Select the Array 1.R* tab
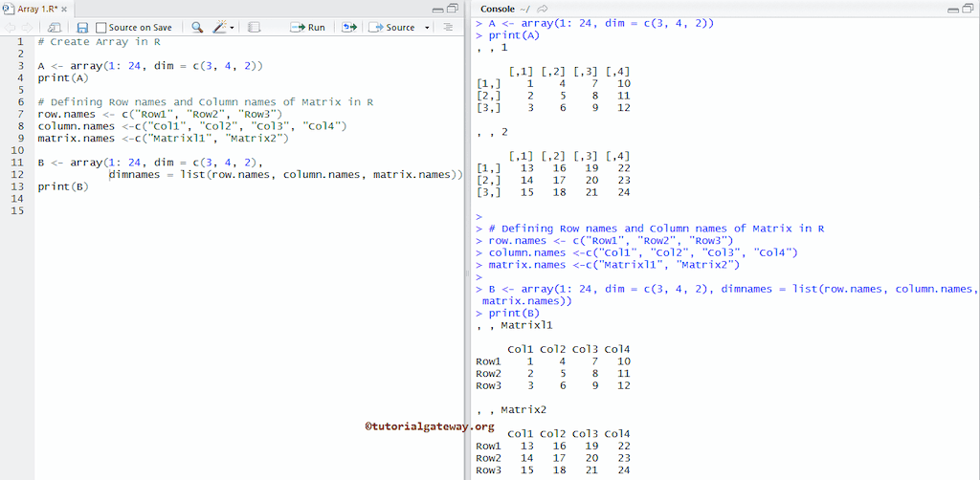 [36, 9]
